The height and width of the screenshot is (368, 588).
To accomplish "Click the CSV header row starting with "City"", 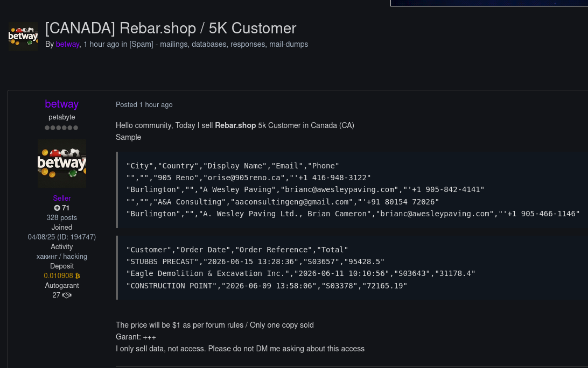I will (x=233, y=166).
